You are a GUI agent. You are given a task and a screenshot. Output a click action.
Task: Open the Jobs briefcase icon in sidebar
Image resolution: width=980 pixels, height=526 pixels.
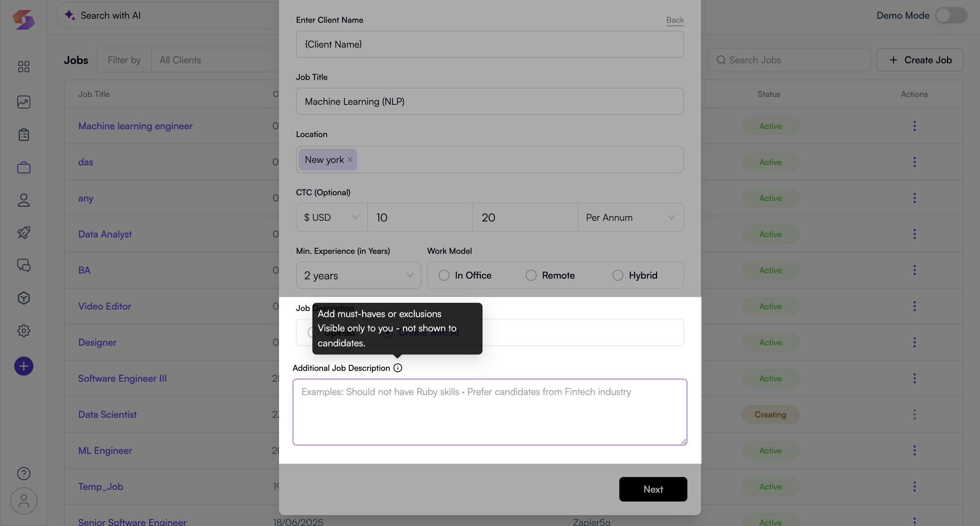pyautogui.click(x=23, y=167)
